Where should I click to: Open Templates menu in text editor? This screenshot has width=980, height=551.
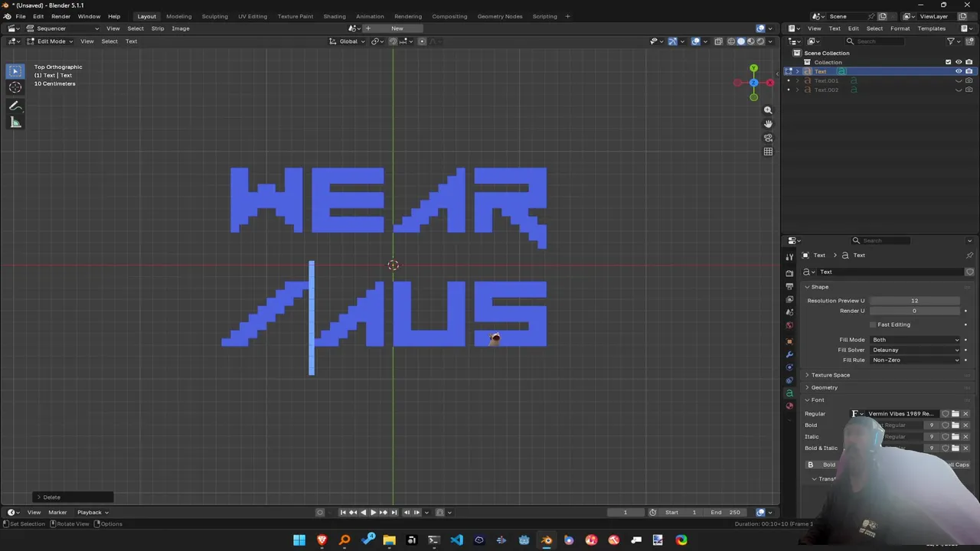pyautogui.click(x=932, y=28)
